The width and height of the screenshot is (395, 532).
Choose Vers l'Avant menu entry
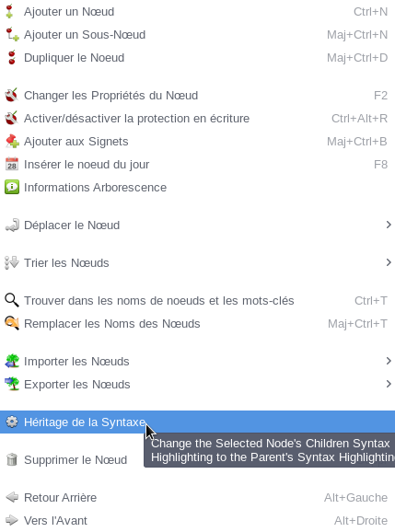click(197, 520)
